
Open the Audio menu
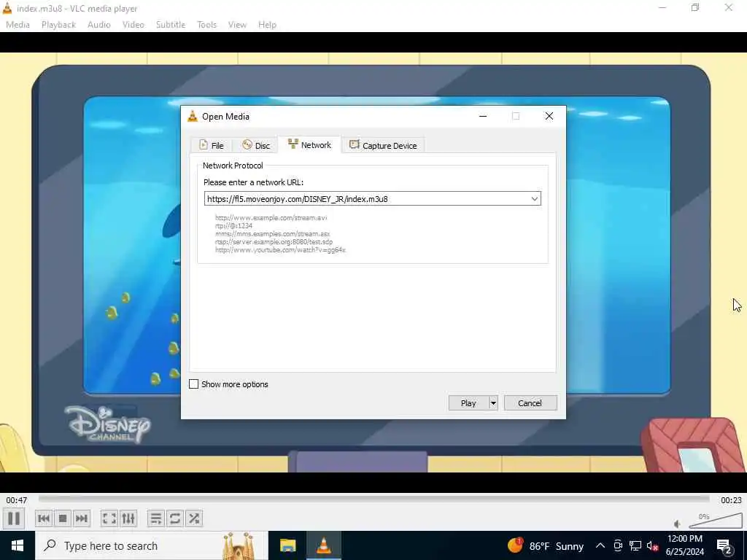99,25
